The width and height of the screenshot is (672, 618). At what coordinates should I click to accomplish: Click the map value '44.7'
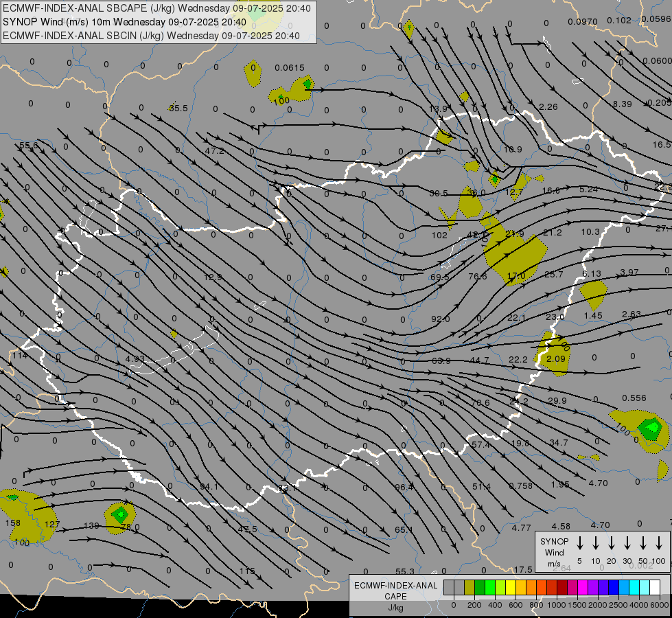[x=479, y=360]
